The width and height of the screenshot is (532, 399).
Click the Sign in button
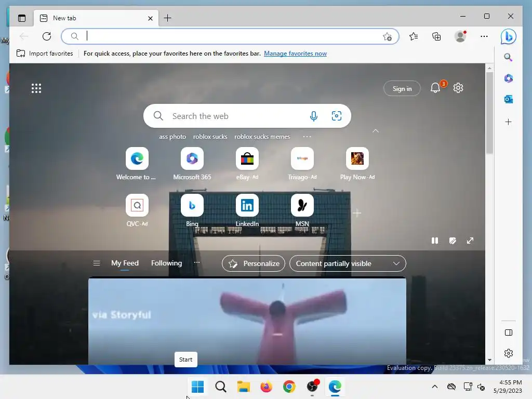(x=402, y=88)
